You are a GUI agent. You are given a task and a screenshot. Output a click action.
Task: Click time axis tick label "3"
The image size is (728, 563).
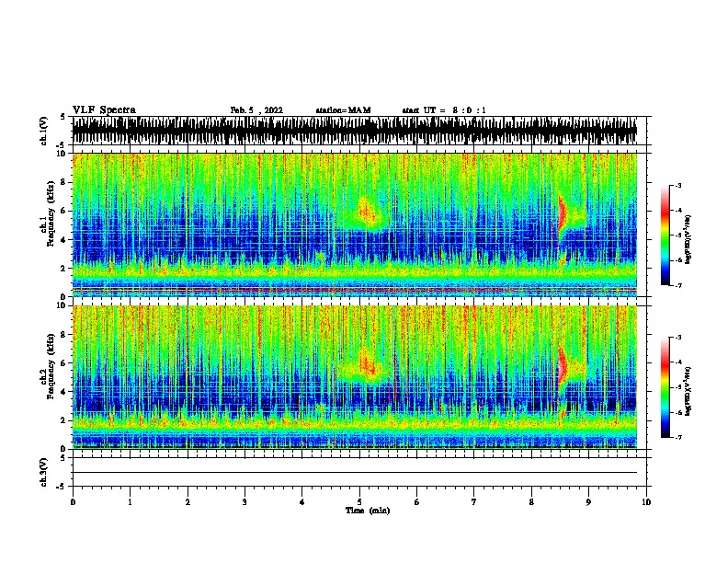[245, 502]
